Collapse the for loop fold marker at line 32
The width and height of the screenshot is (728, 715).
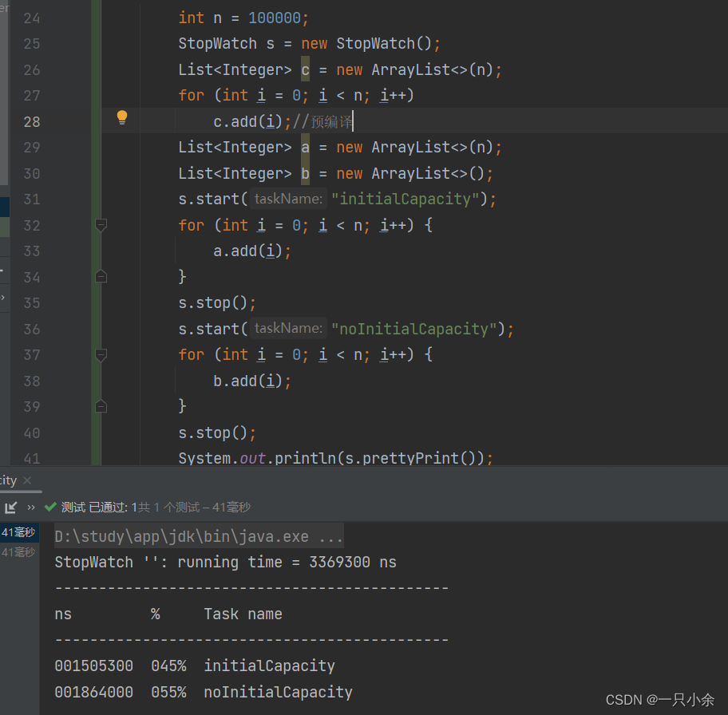tap(101, 225)
